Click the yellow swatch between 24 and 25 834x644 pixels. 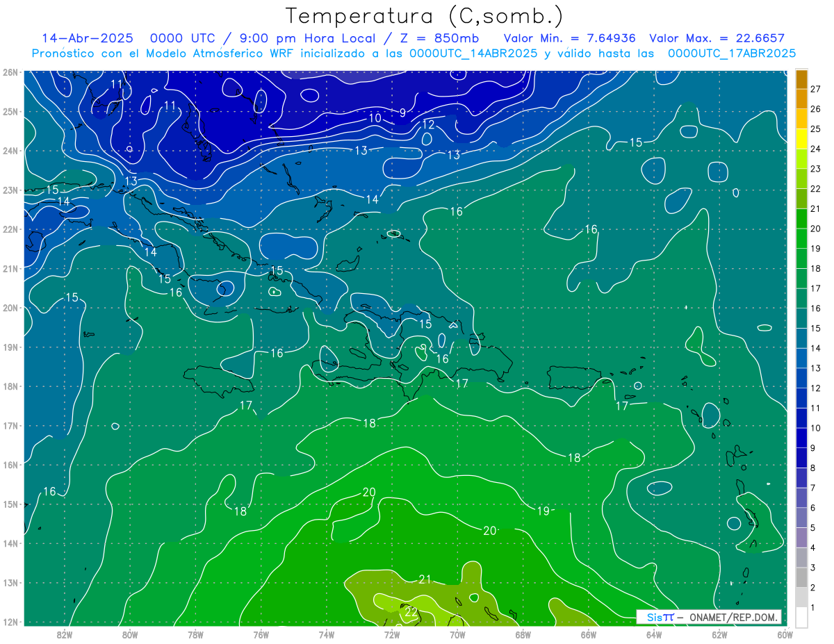(x=802, y=139)
